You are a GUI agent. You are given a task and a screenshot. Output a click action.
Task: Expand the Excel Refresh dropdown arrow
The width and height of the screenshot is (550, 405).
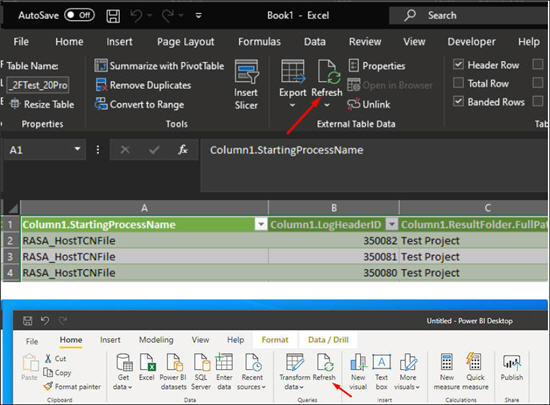tap(327, 105)
